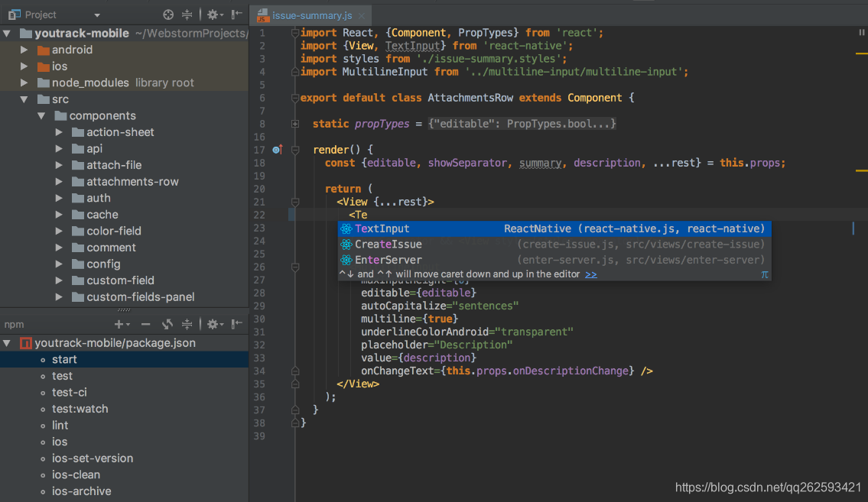Viewport: 868px width, 502px height.
Task: Select the ios npm script
Action: (124, 442)
